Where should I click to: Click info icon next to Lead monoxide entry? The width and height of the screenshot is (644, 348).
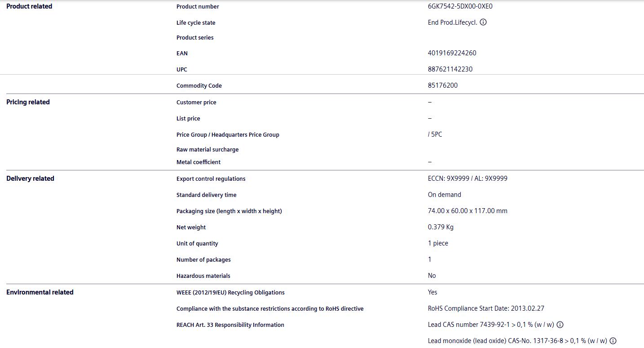[x=613, y=341]
